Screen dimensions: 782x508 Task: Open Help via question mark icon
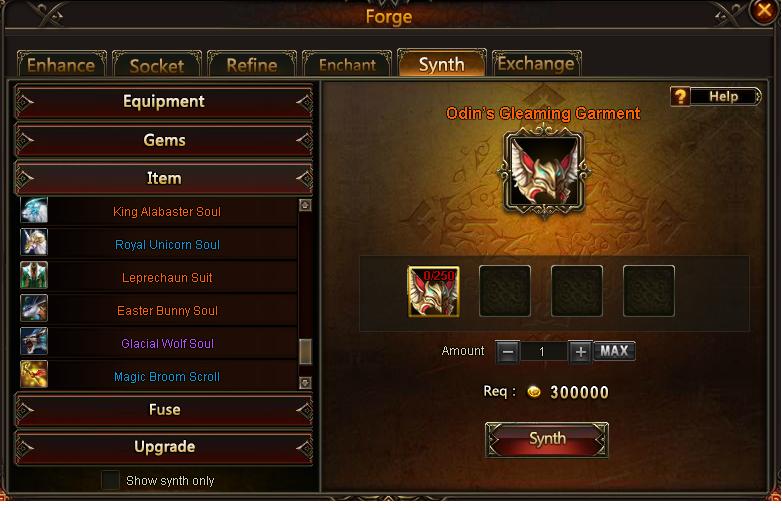680,96
